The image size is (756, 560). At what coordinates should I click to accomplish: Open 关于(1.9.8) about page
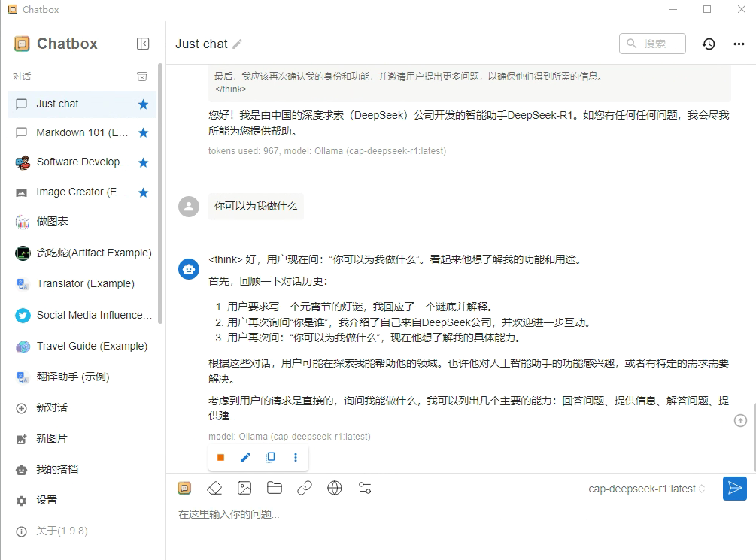83,531
